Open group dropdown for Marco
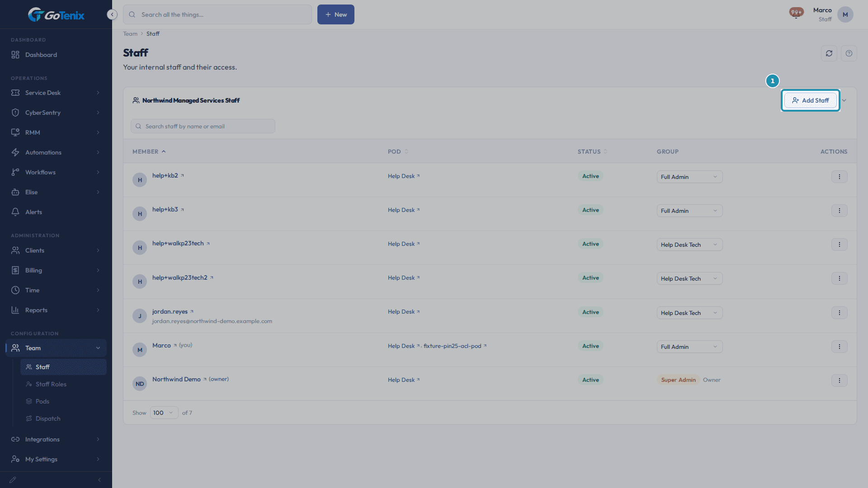This screenshot has width=868, height=488. [689, 347]
